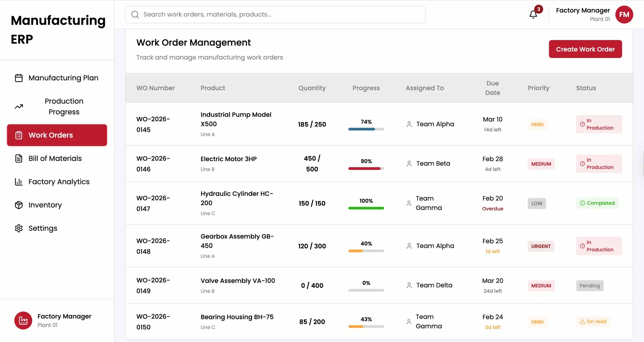This screenshot has height=342, width=644.
Task: Click the Manufacturing Plan calendar icon
Action: 19,78
